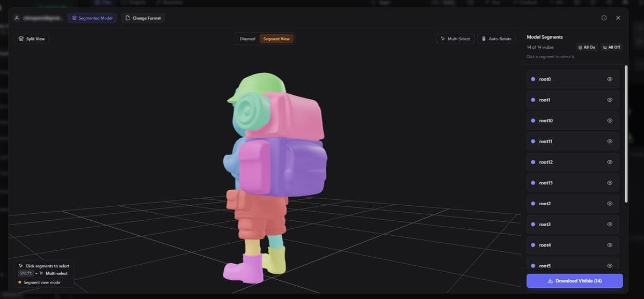The height and width of the screenshot is (299, 644).
Task: Hide root11 with its eye icon
Action: [610, 141]
